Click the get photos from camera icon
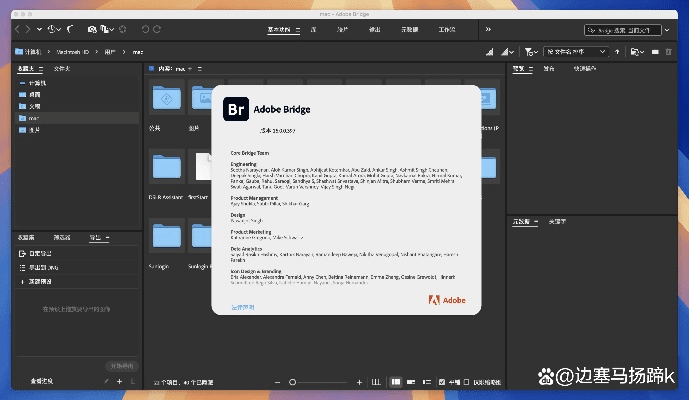Screen dimensions: 689x400 click(92, 29)
